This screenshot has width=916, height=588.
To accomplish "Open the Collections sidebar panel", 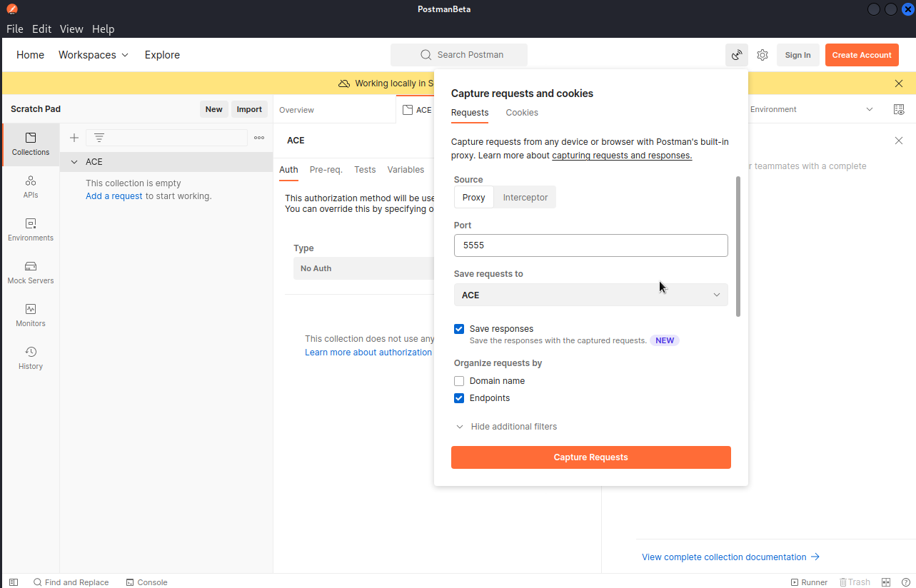I will [x=31, y=143].
